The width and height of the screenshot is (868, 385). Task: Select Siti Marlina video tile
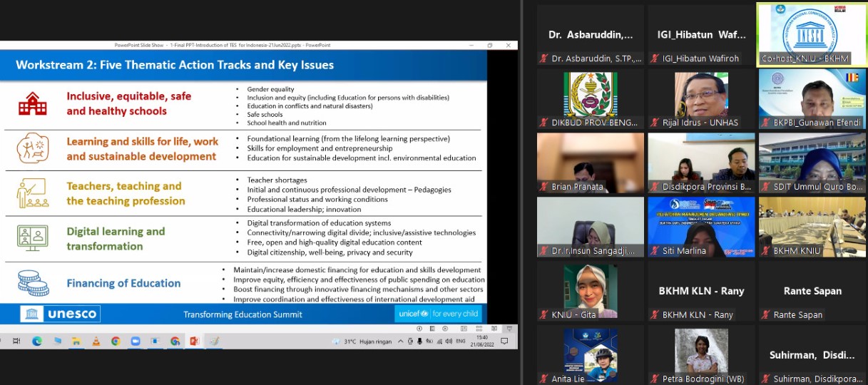click(701, 227)
